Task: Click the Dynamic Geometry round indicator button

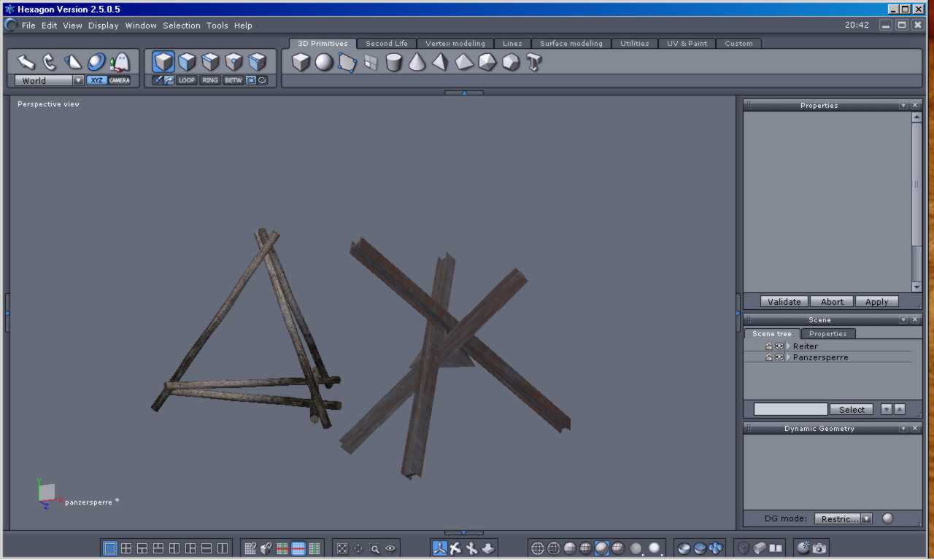Action: (888, 518)
